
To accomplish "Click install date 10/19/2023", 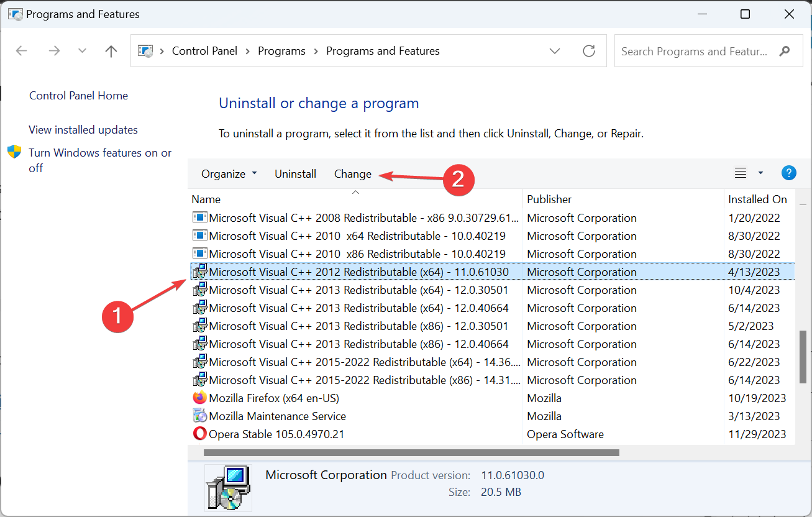I will [x=757, y=398].
